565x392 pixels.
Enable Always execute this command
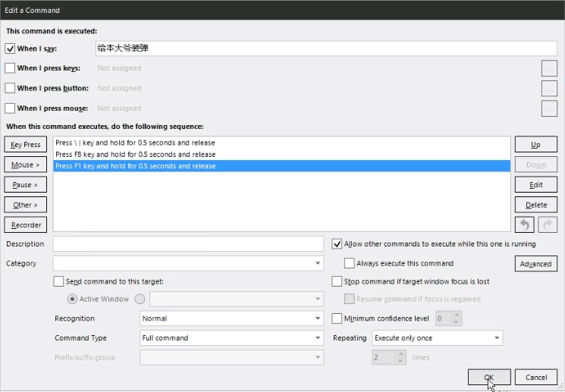point(350,263)
